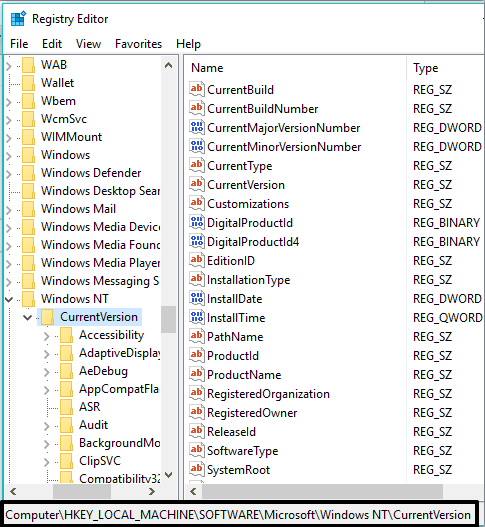Click the string icon beside Customizations

(197, 203)
